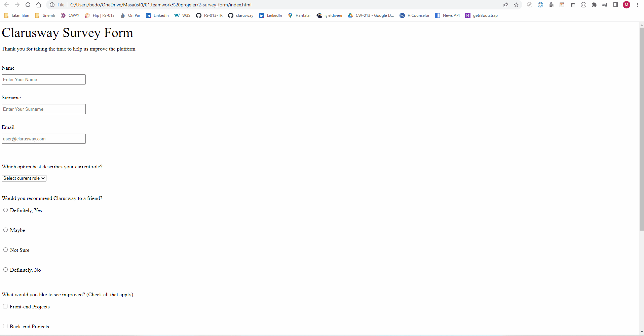Click the scrollbar down arrow
The image size is (644, 336).
pyautogui.click(x=642, y=332)
